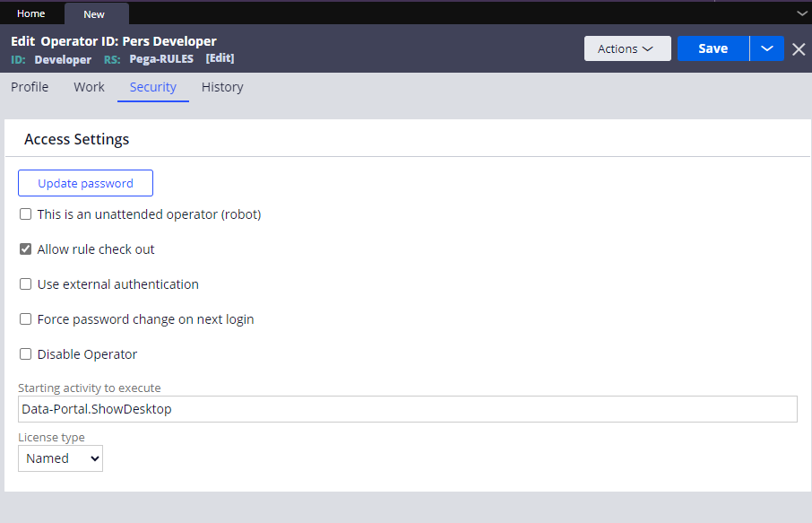This screenshot has width=812, height=523.
Task: Go to the History tab
Action: click(222, 87)
